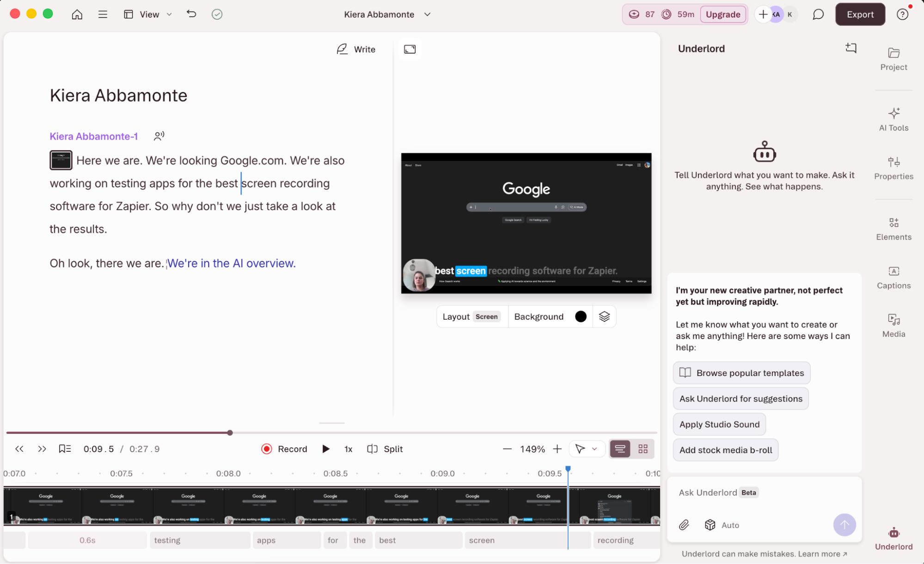Viewport: 924px width, 564px height.
Task: Select Browse popular templates
Action: pos(741,373)
